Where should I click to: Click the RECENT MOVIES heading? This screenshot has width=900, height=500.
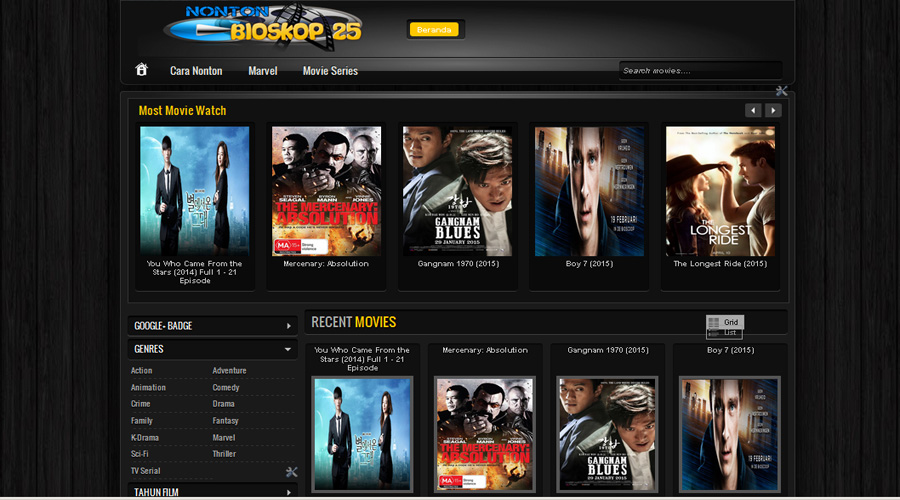tap(354, 322)
